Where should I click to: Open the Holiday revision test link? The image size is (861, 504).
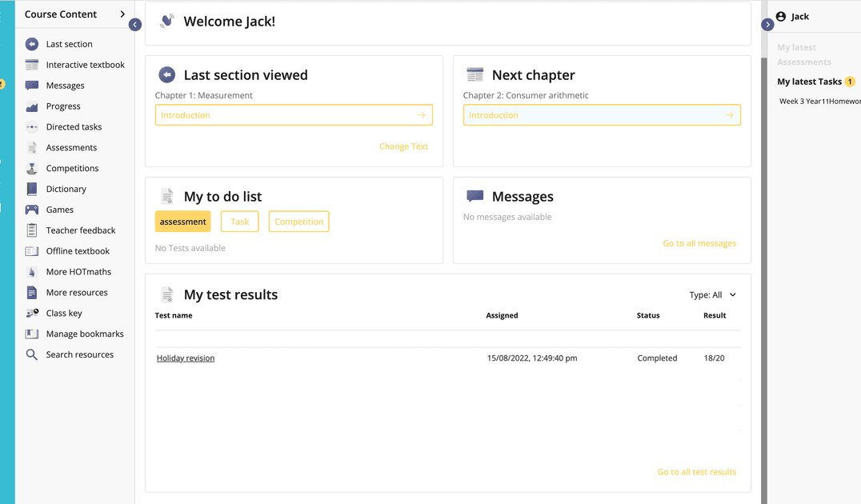pyautogui.click(x=186, y=358)
